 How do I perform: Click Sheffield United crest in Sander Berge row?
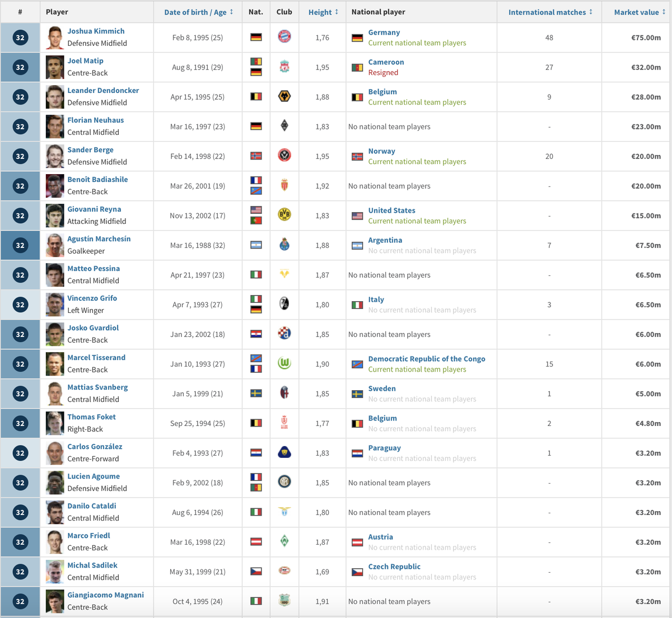(x=284, y=156)
